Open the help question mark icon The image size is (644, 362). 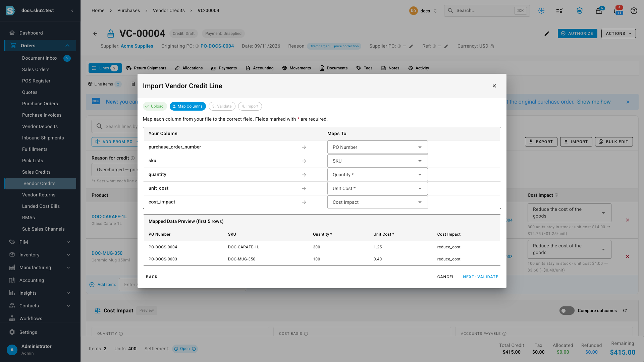(x=634, y=11)
